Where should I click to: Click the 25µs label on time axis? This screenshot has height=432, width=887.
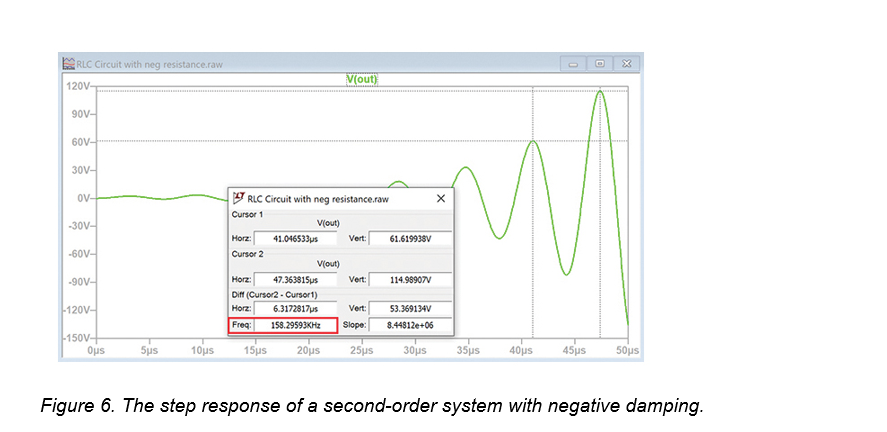361,351
